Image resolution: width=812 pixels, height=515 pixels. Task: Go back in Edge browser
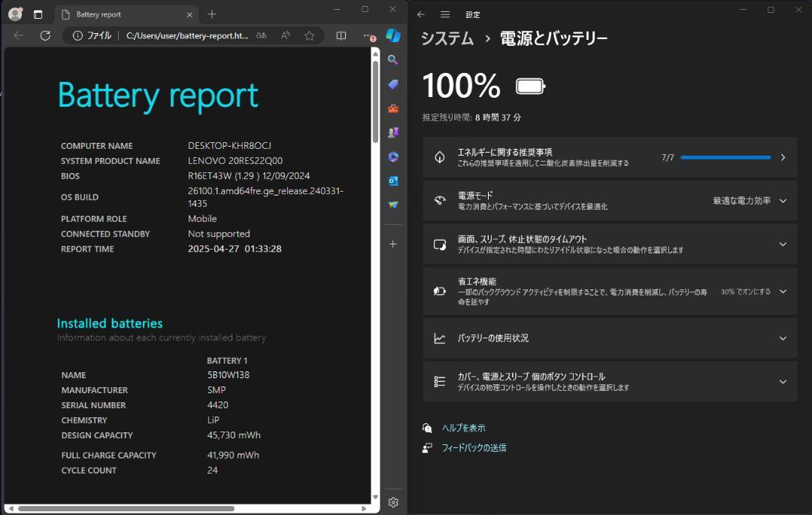(x=19, y=36)
